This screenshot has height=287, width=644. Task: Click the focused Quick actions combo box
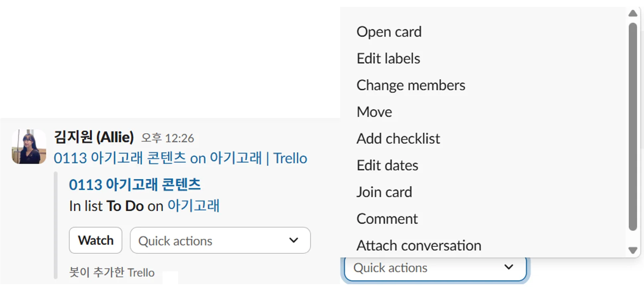425,268
